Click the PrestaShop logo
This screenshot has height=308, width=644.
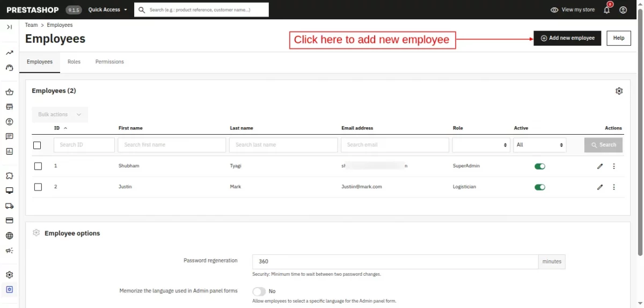tap(33, 10)
